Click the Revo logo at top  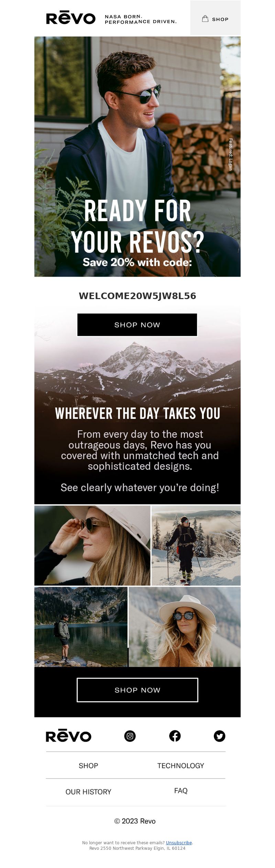coord(71,18)
